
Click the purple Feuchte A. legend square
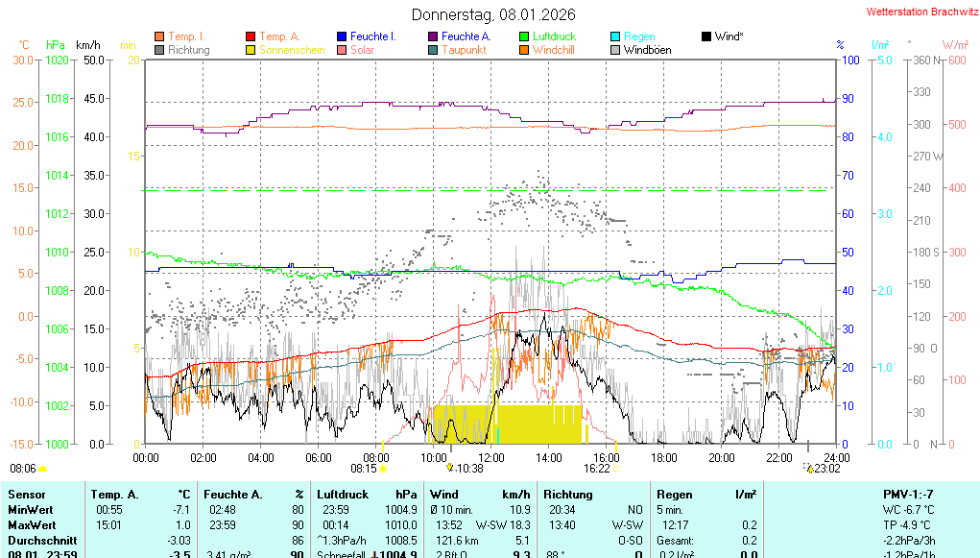point(433,36)
